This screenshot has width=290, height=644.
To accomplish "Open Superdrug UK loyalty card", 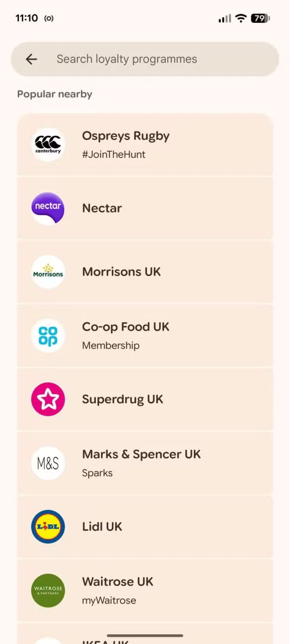I will [123, 399].
